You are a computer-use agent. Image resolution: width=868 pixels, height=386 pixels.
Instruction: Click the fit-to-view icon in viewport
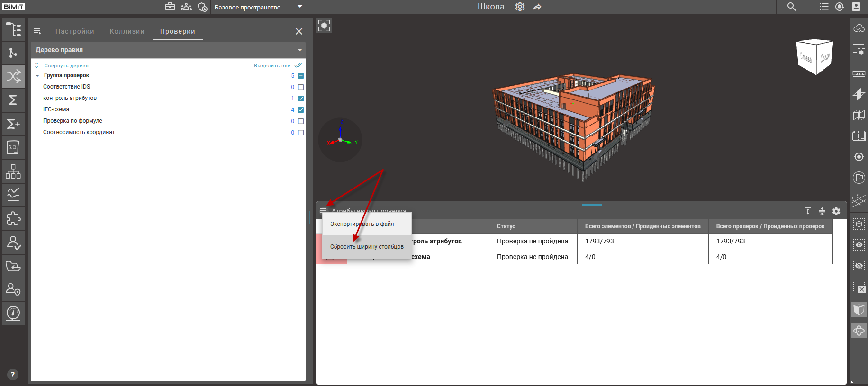pos(324,26)
